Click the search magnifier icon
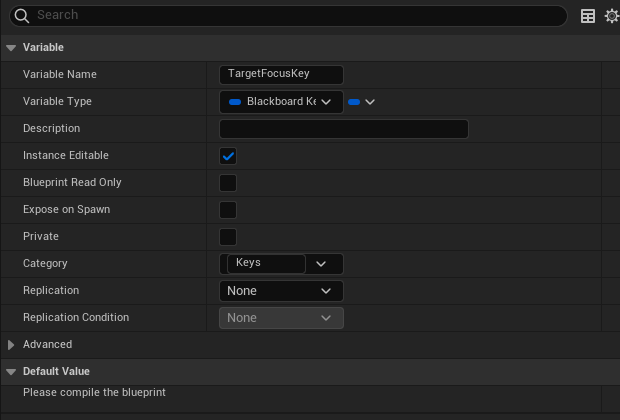 coord(22,16)
